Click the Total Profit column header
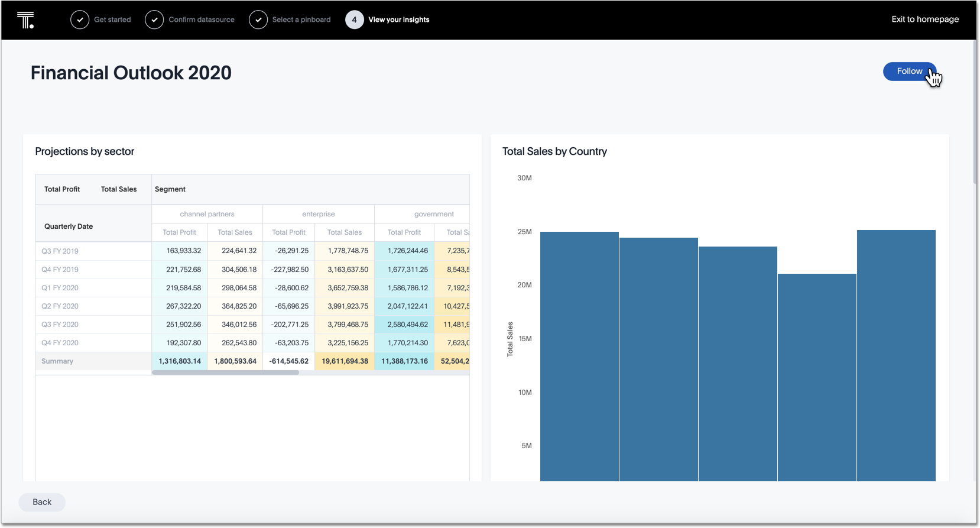This screenshot has width=980, height=528. [62, 189]
